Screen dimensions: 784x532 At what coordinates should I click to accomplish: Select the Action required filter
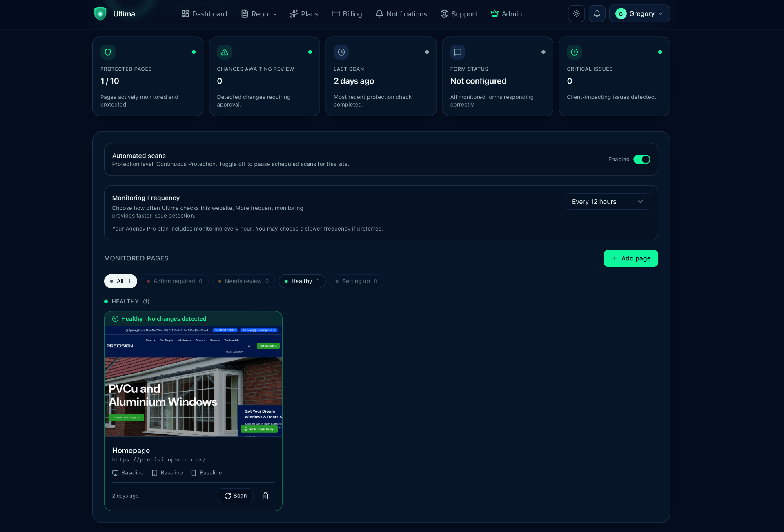pyautogui.click(x=174, y=281)
